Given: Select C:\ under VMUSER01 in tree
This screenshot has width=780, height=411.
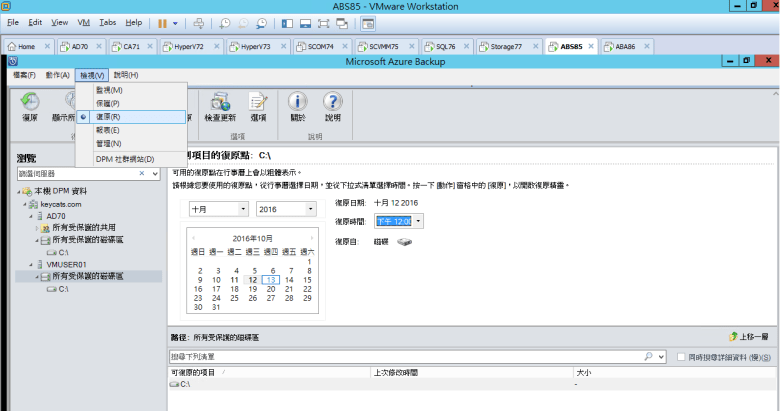Looking at the screenshot, I should [62, 288].
